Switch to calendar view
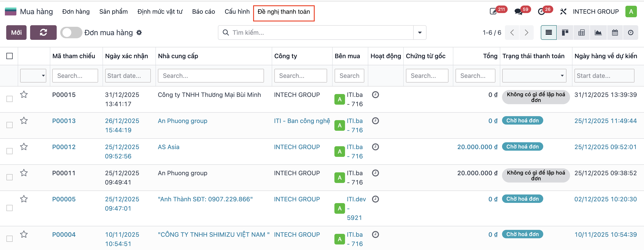Screen dimensions: 644x250 (615, 33)
